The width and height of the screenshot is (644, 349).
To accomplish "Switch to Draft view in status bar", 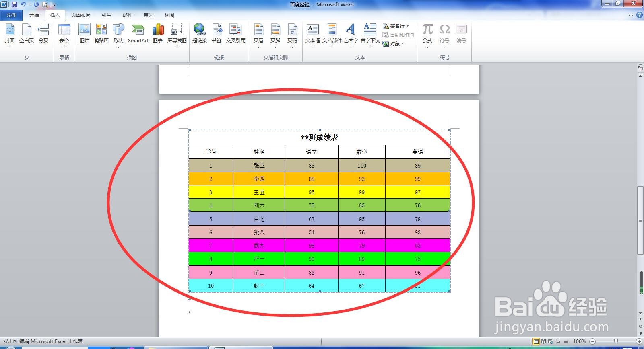I will click(566, 341).
